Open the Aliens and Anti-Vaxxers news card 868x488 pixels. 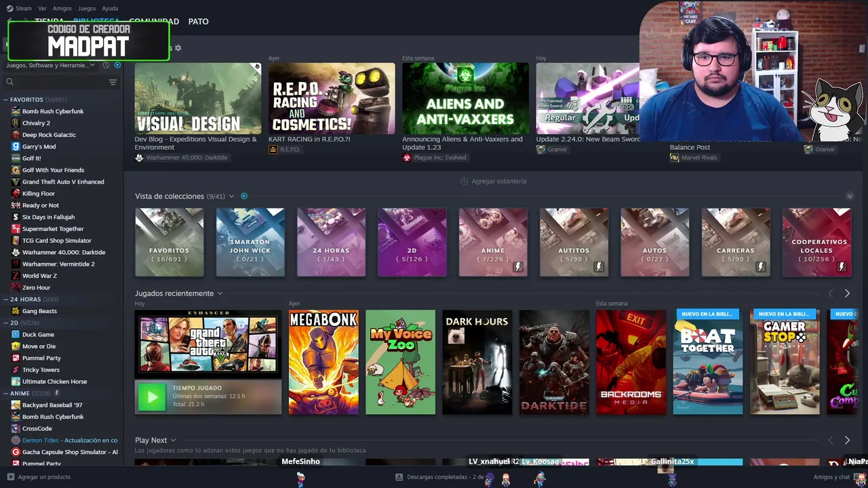tap(465, 99)
